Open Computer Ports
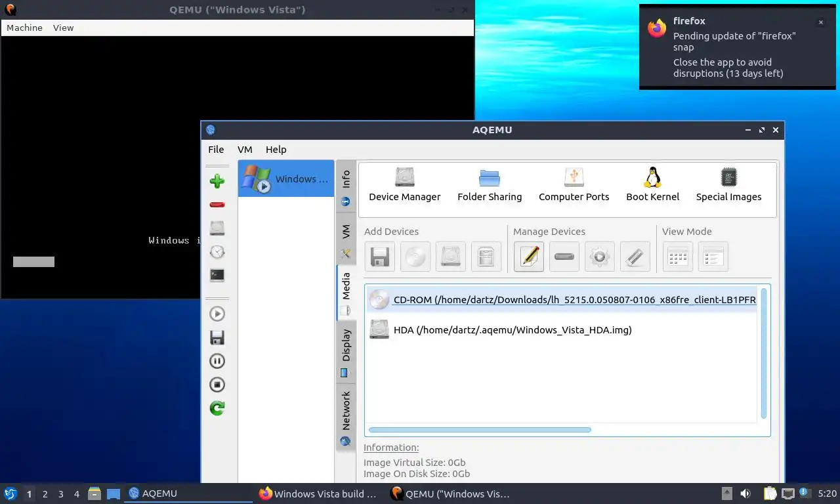 click(x=574, y=184)
